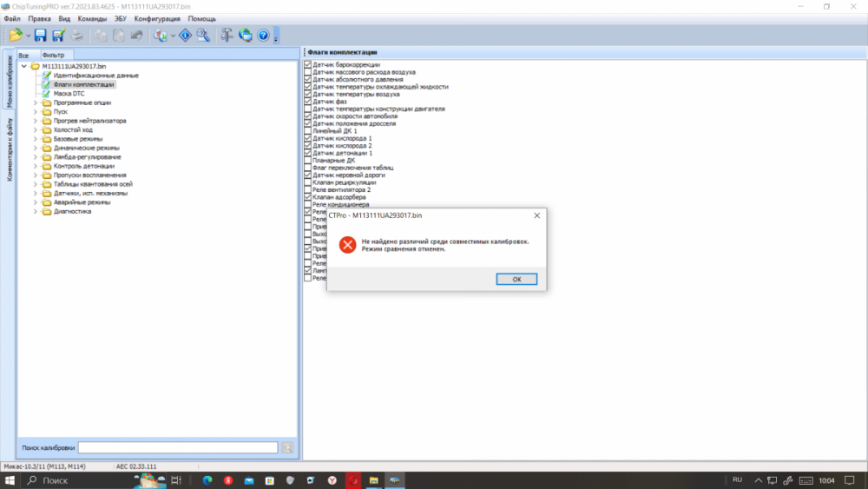Open the Команды menu
The width and height of the screenshot is (868, 489).
click(x=92, y=19)
